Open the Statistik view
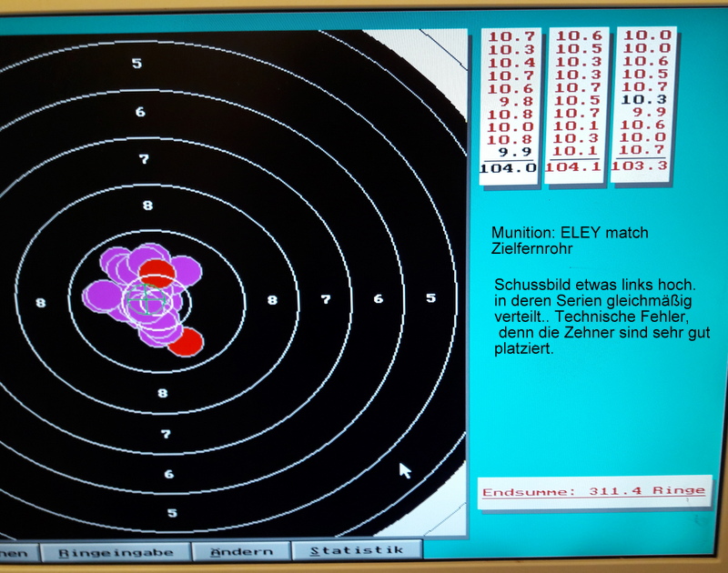 pos(357,550)
